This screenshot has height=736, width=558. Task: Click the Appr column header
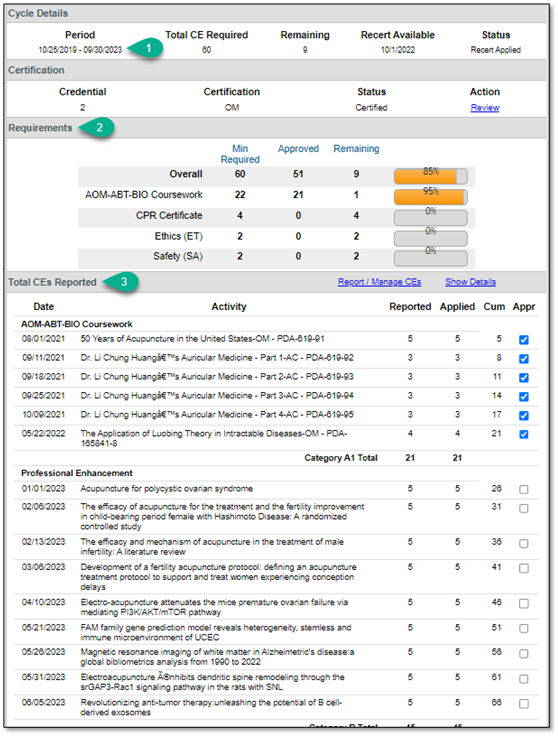click(x=524, y=307)
